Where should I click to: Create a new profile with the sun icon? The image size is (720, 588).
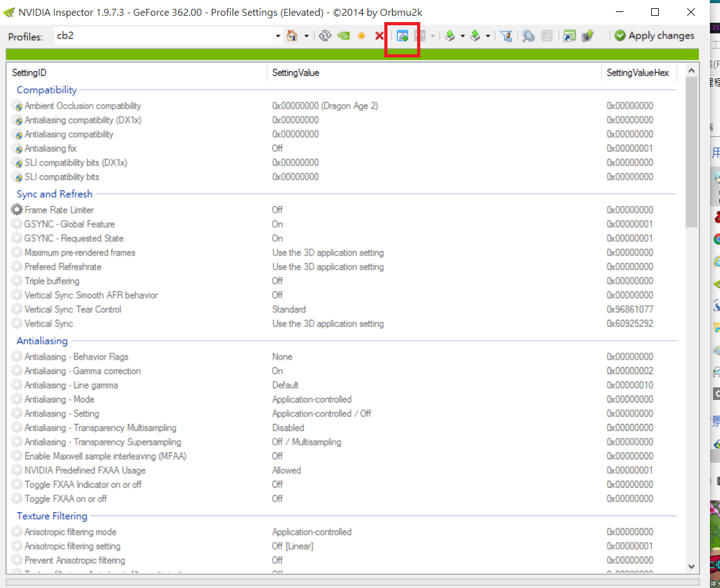pos(362,36)
